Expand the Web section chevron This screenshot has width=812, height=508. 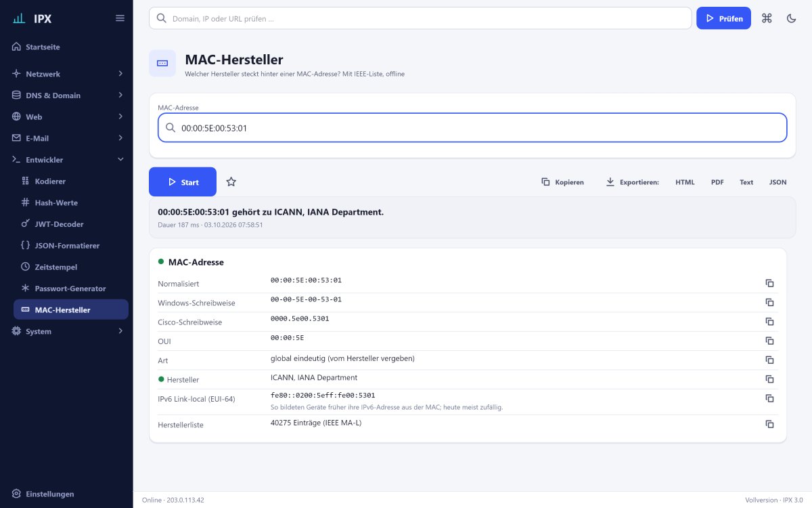click(120, 117)
